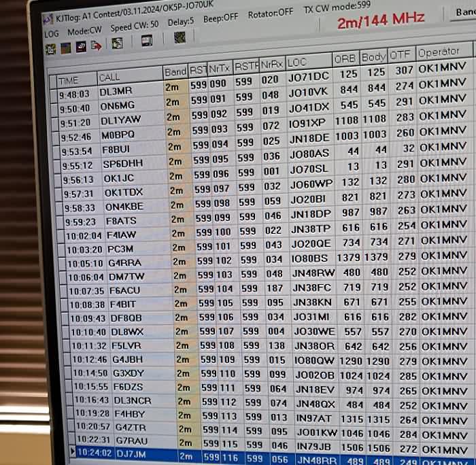476x465 pixels.
Task: Click the time 10:02:04 cell
Action: pyautogui.click(x=84, y=236)
